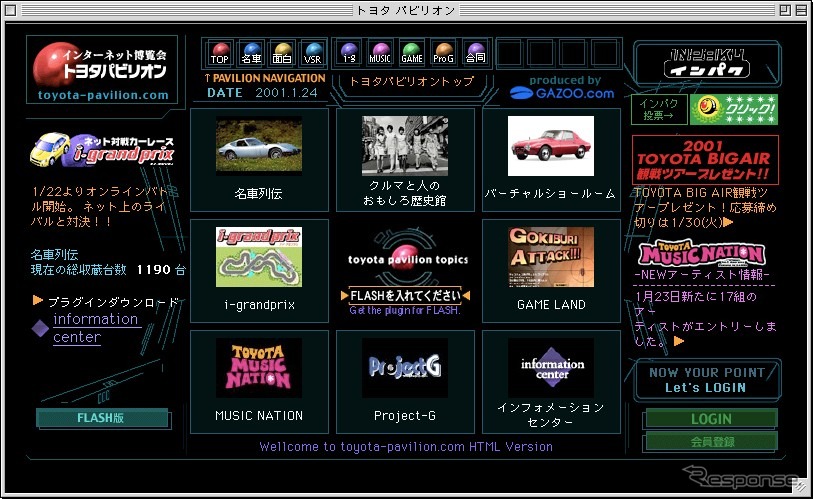813x499 pixels.
Task: Click the orange arrow before プラグインダウンロード
Action: click(x=37, y=300)
